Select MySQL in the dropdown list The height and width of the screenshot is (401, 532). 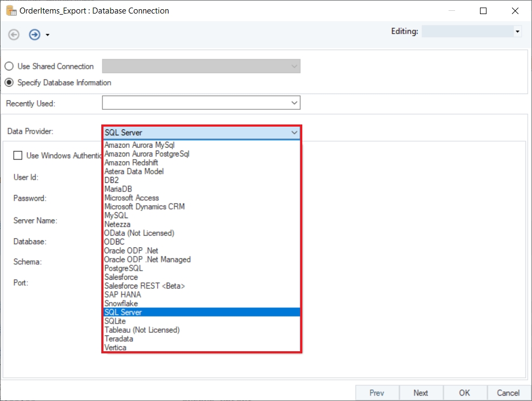coord(116,215)
